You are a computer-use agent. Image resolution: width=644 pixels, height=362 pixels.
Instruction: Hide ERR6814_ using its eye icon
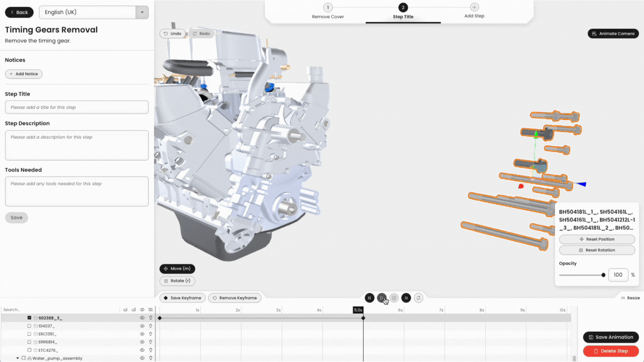pos(142,342)
